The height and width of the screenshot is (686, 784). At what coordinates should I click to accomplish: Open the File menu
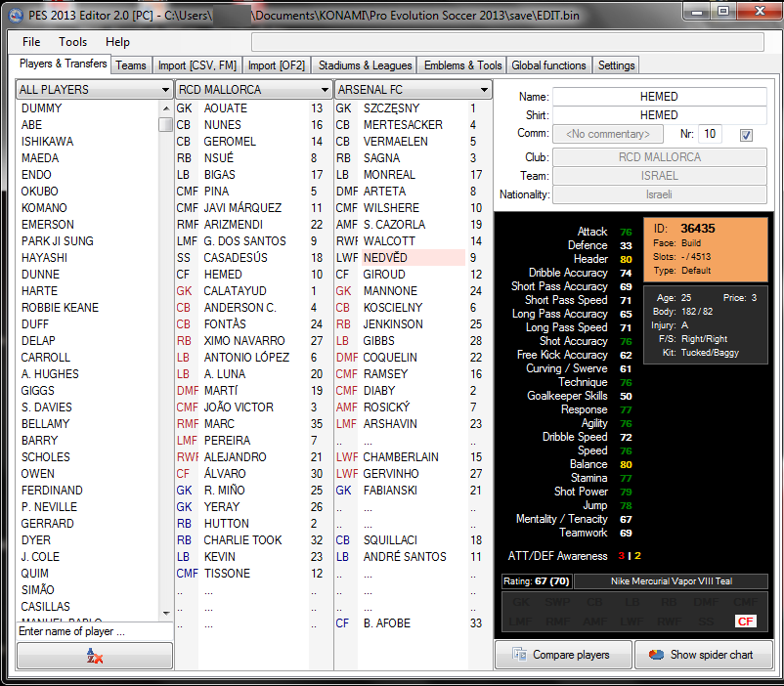pyautogui.click(x=31, y=42)
